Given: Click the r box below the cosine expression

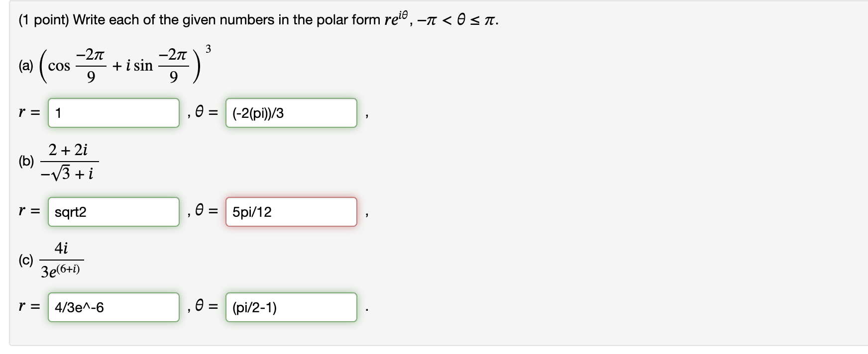Looking at the screenshot, I should pyautogui.click(x=113, y=113).
